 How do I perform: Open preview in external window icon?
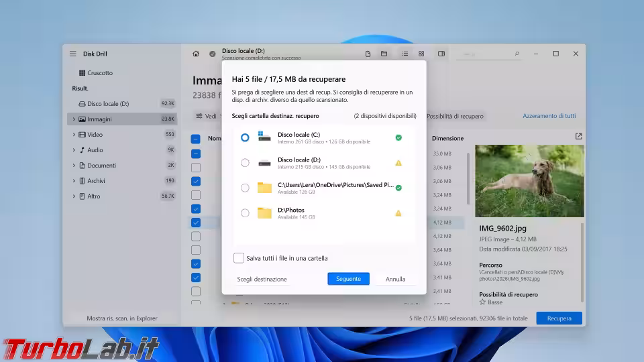578,136
